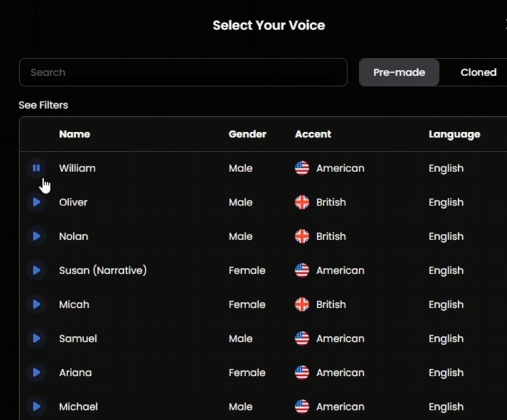
Task: Pause the William voice preview
Action: [x=36, y=168]
